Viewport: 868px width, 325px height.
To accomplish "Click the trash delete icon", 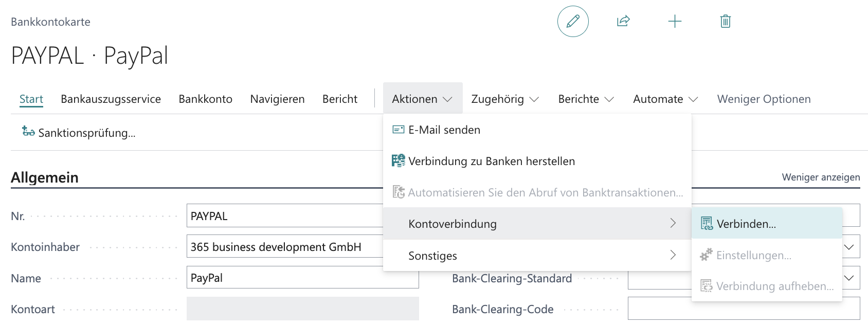I will (x=725, y=22).
